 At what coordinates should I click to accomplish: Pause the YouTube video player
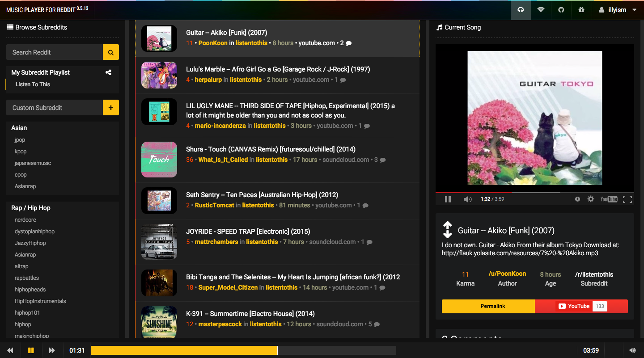tap(448, 199)
